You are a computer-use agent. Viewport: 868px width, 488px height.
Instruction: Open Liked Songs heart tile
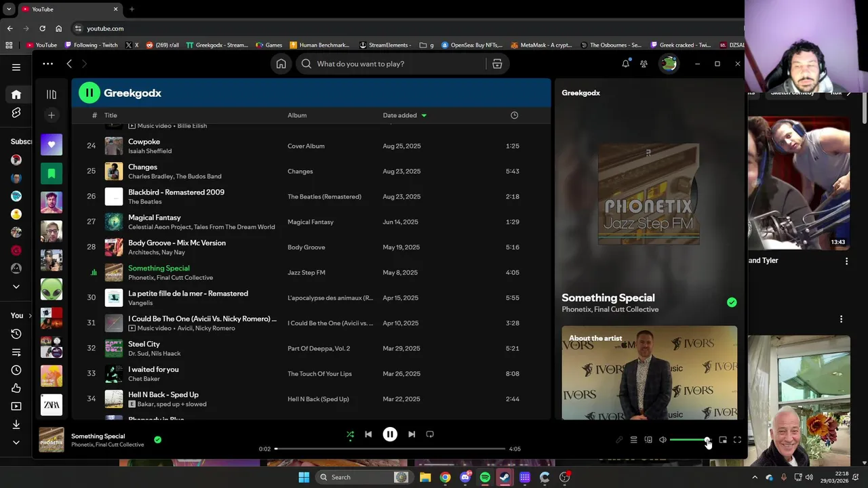52,144
